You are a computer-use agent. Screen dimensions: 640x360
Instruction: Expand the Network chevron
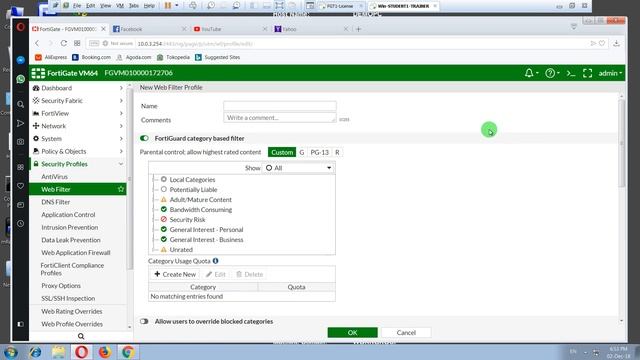point(121,126)
